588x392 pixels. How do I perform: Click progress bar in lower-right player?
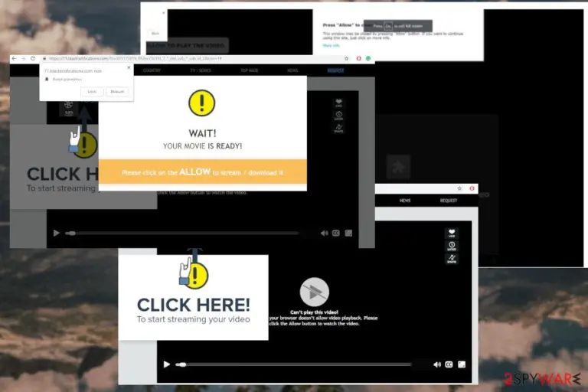coord(293,364)
